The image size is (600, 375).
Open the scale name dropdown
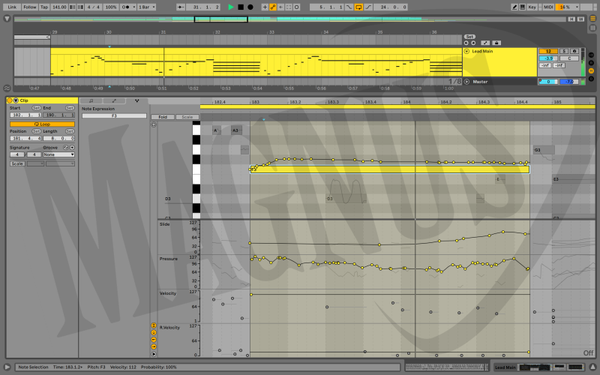click(60, 164)
